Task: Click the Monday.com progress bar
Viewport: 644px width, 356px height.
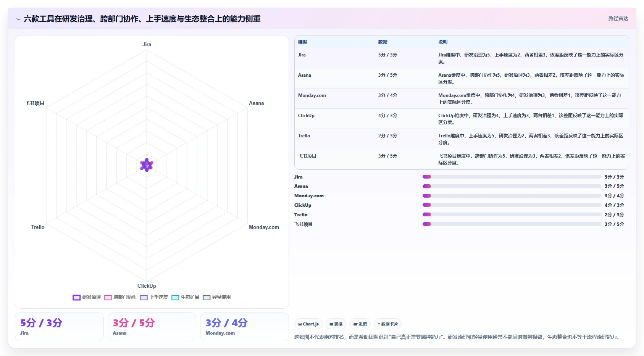Action: (512, 196)
